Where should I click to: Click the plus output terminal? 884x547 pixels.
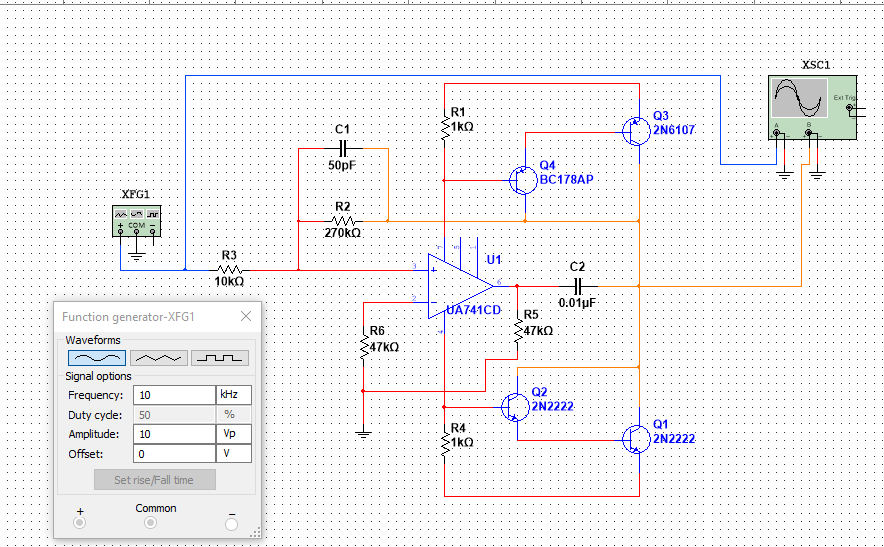pos(79,523)
